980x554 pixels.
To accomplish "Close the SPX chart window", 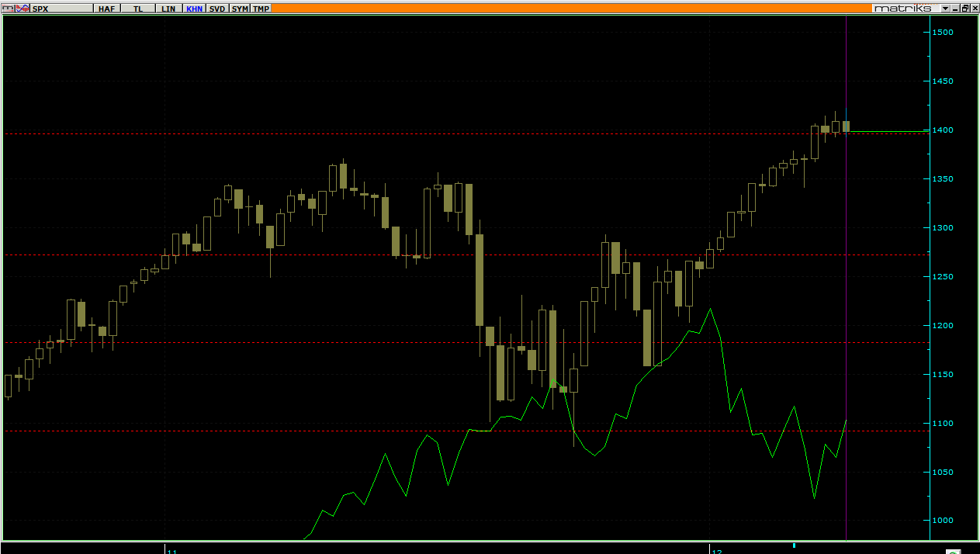I will 975,9.
